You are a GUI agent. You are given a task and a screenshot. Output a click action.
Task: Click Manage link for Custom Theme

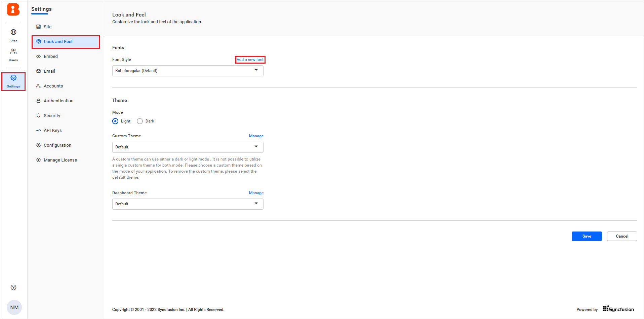pyautogui.click(x=256, y=136)
